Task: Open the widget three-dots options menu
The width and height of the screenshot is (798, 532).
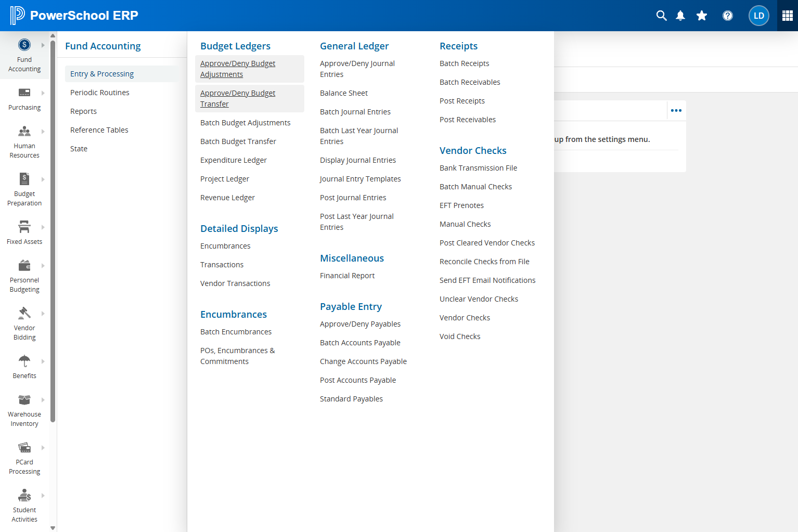Action: (676, 110)
